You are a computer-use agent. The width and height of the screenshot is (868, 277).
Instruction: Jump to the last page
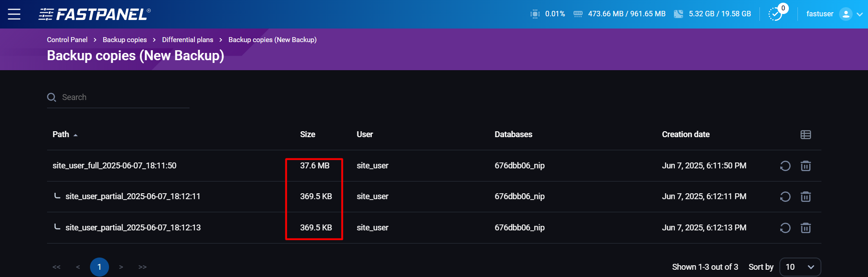coord(142,267)
